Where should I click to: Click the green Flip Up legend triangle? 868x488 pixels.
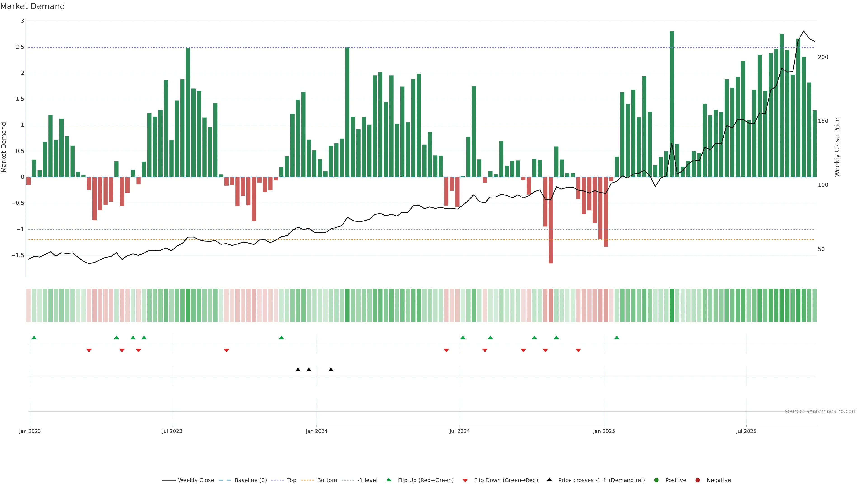[x=389, y=480]
